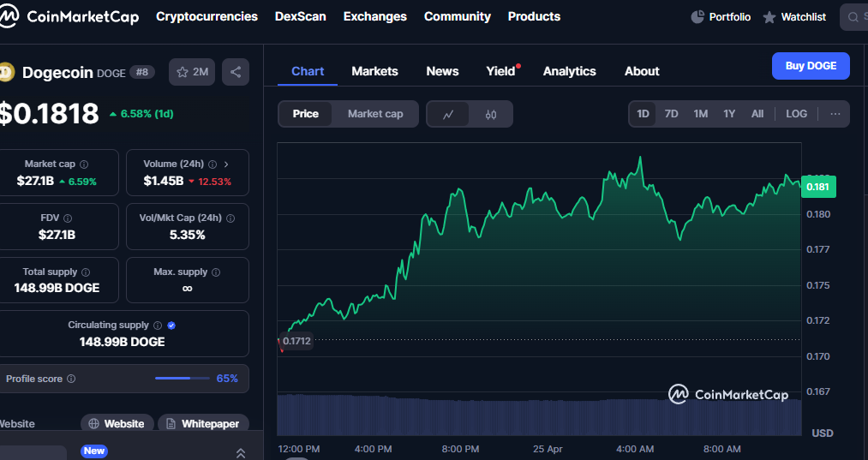Viewport: 868px width, 460px height.
Task: Switch to the Analytics tab
Action: (570, 71)
